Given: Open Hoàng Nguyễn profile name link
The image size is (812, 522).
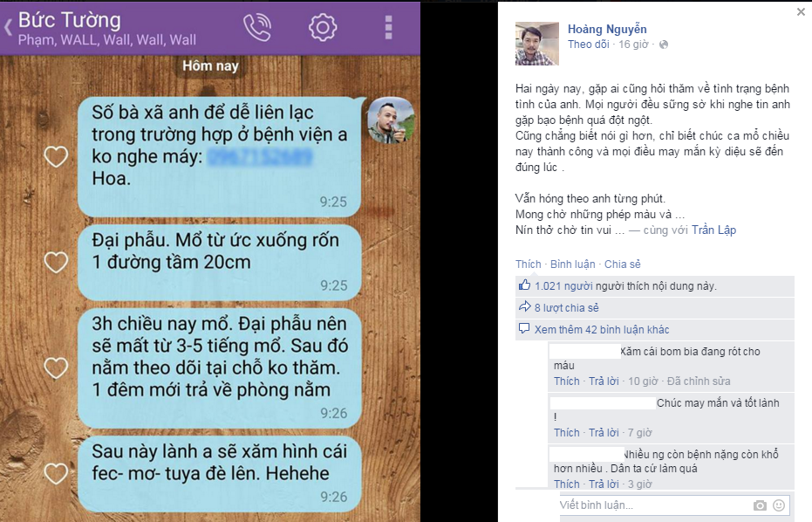Looking at the screenshot, I should 607,29.
